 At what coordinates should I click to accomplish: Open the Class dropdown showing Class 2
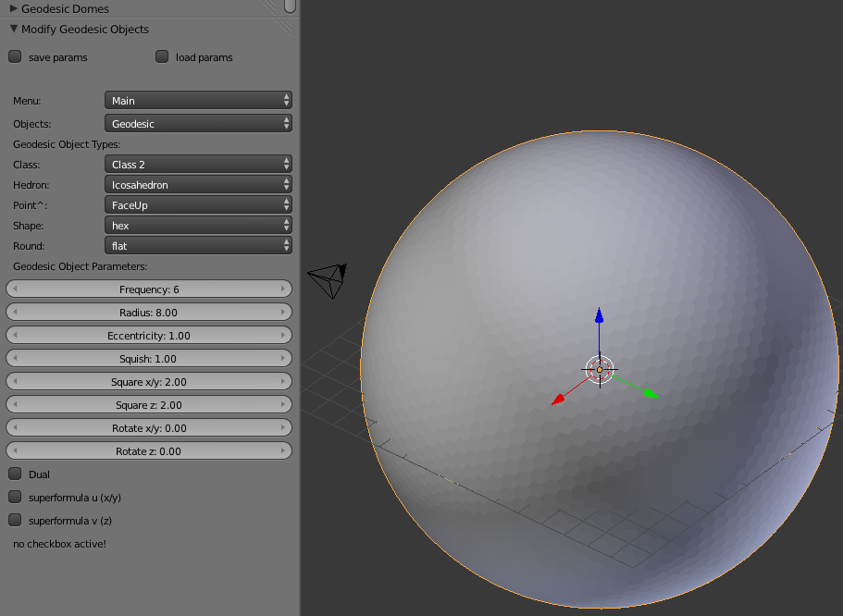[x=198, y=165]
